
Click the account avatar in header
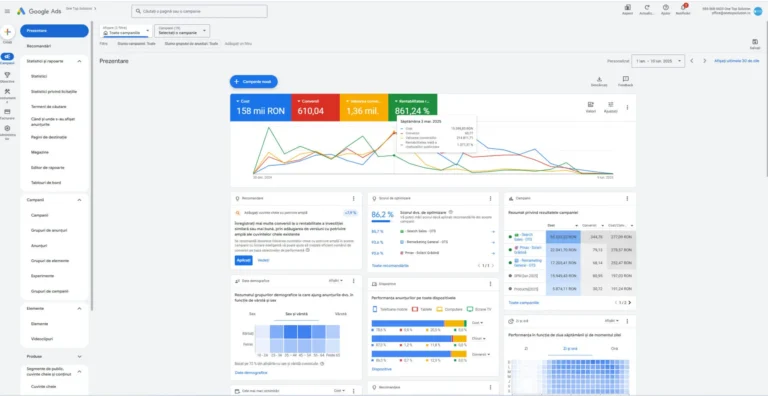tap(758, 11)
